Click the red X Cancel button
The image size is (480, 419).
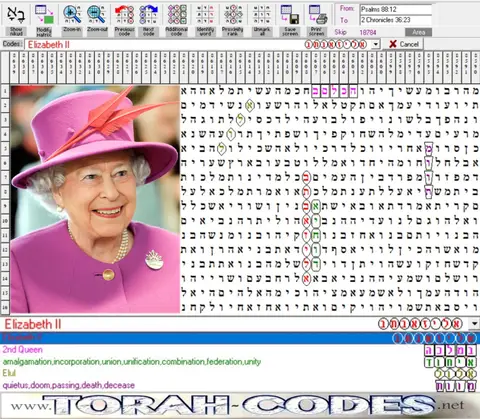tap(404, 44)
